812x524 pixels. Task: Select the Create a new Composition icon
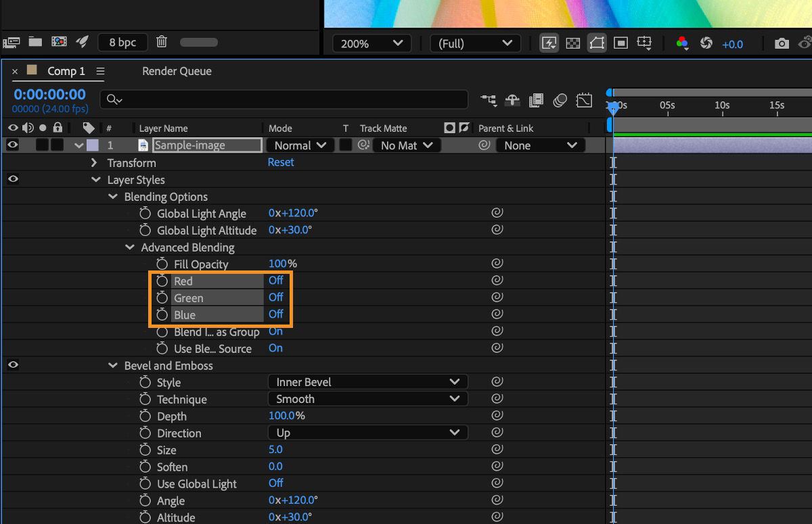point(60,42)
